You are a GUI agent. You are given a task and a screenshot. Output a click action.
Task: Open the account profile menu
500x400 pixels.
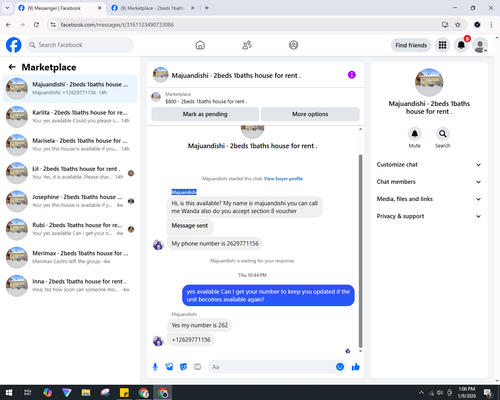pyautogui.click(x=480, y=45)
